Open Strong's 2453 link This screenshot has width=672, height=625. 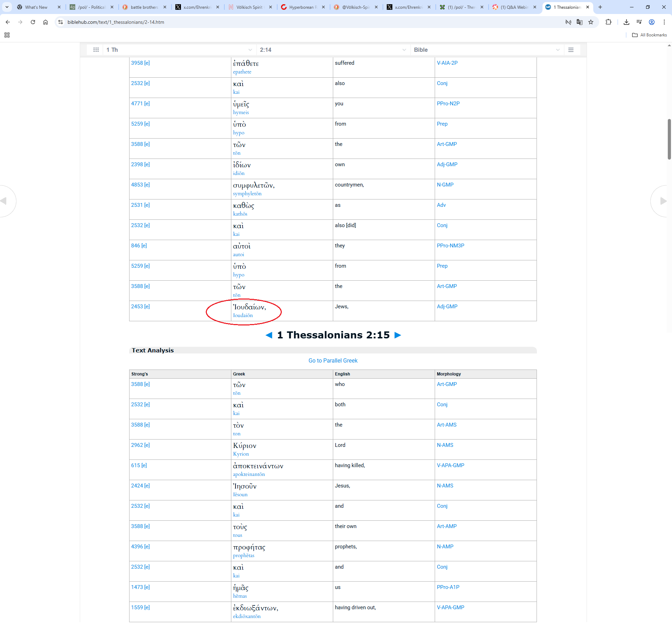137,307
